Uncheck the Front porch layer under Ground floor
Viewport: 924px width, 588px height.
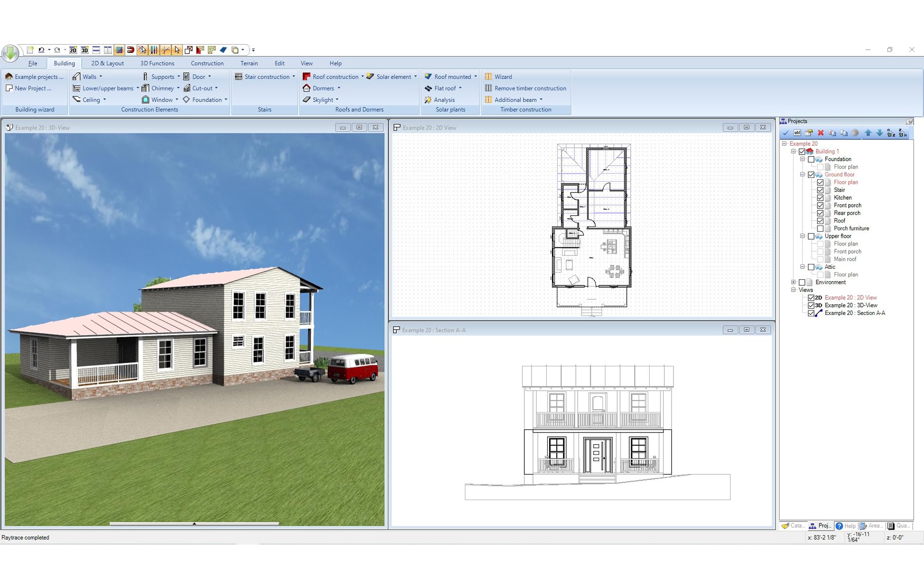[820, 206]
